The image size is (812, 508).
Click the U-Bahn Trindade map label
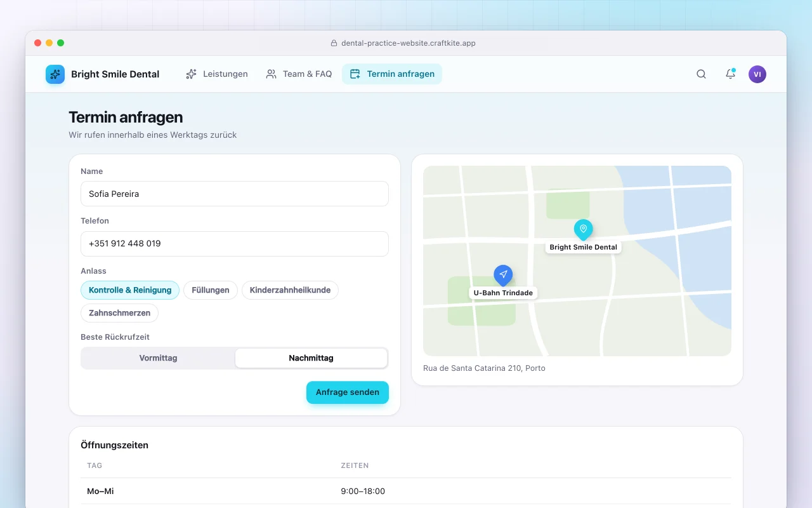click(504, 293)
